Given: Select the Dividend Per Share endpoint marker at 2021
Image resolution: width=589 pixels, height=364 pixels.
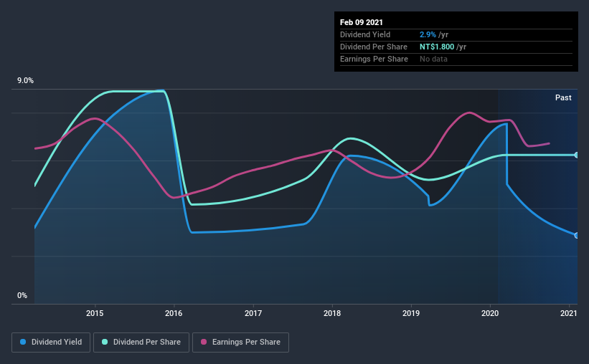Looking at the screenshot, I should [576, 155].
